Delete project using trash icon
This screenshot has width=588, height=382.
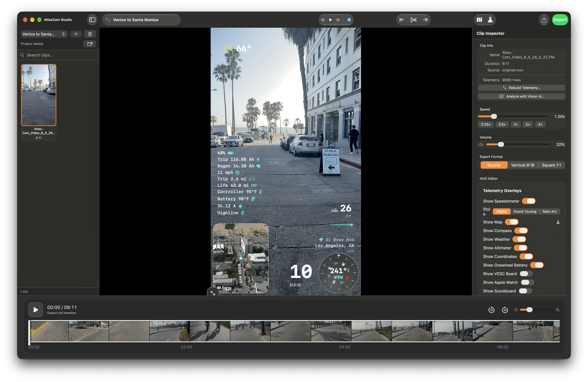click(90, 34)
